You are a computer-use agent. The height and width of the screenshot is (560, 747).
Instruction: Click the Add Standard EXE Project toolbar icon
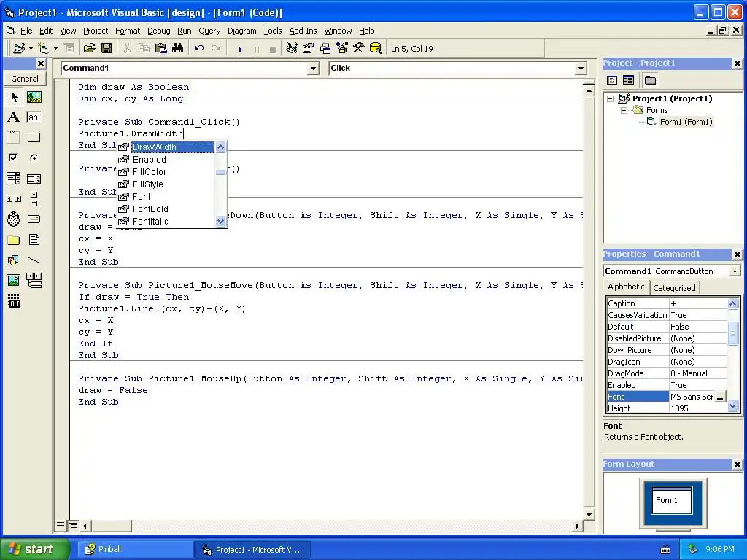(x=19, y=48)
